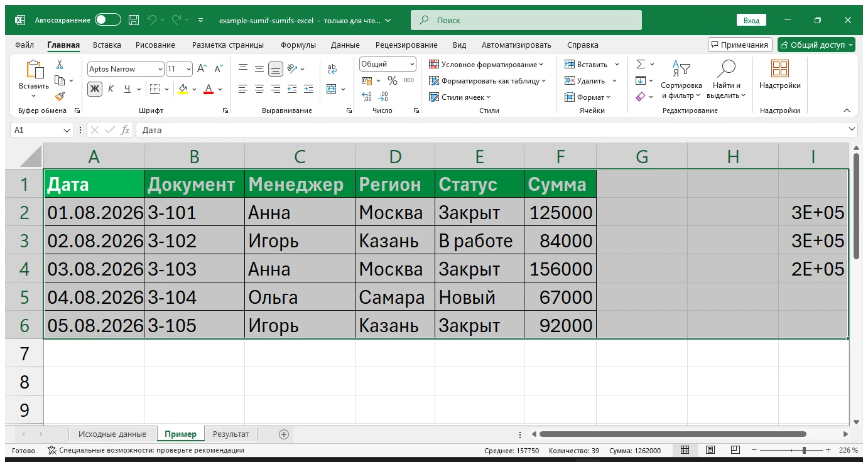Collapse the ribbon with the chevron
The width and height of the screenshot is (868, 462).
click(x=847, y=110)
